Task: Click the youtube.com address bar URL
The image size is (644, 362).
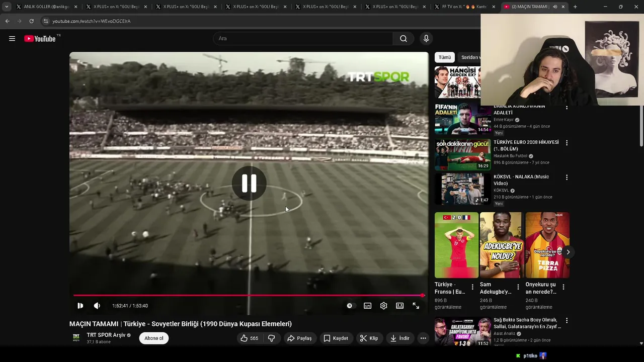Action: click(92, 21)
